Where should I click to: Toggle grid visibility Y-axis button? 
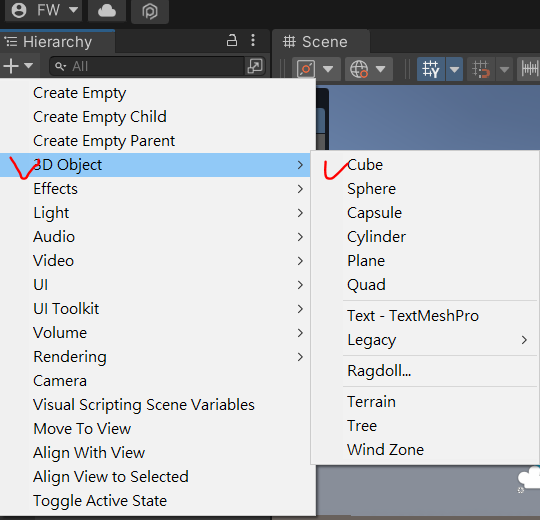431,69
